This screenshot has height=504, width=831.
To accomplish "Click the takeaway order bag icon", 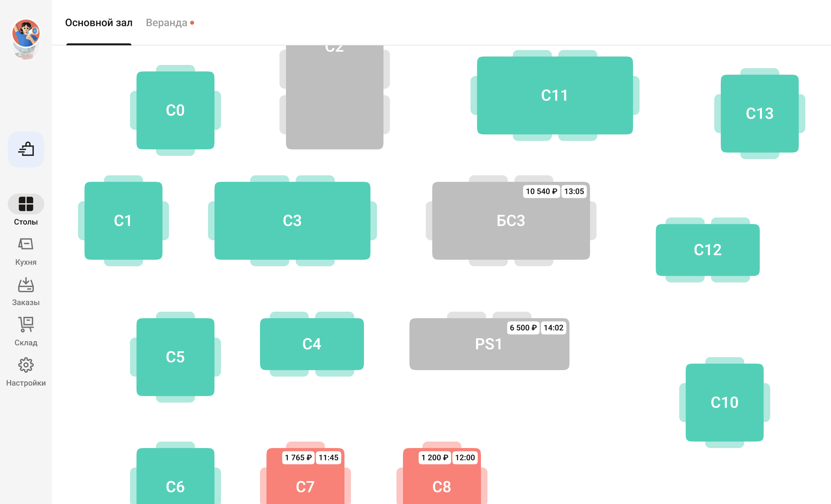I will coord(26,149).
